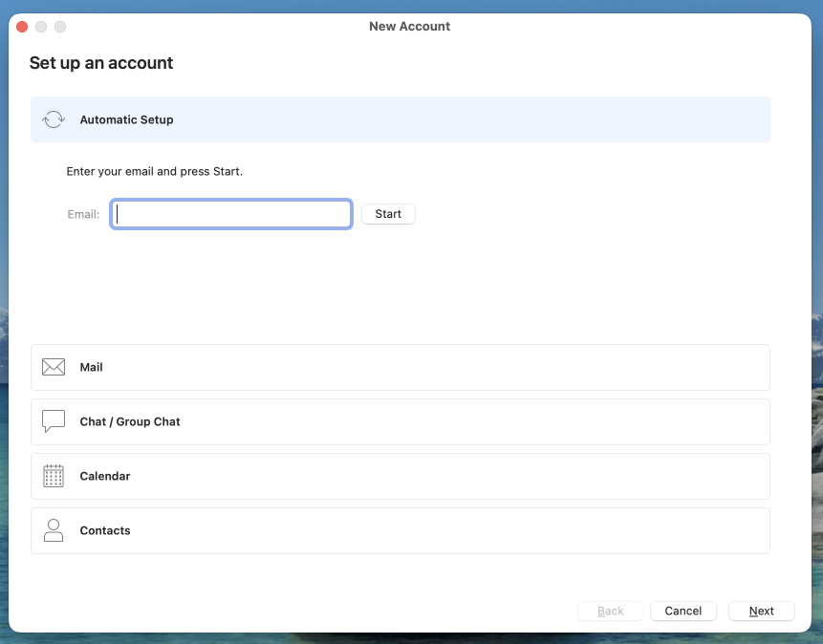Image resolution: width=823 pixels, height=644 pixels.
Task: Select the Contacts person icon
Action: click(54, 530)
